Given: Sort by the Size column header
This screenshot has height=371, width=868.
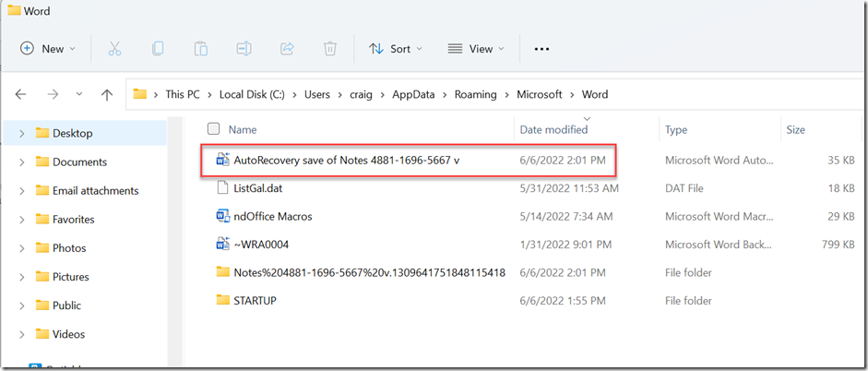Looking at the screenshot, I should 795,130.
